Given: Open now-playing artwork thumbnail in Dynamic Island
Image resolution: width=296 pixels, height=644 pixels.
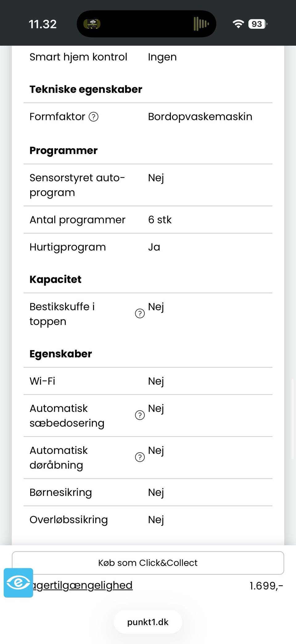Looking at the screenshot, I should 92,24.
